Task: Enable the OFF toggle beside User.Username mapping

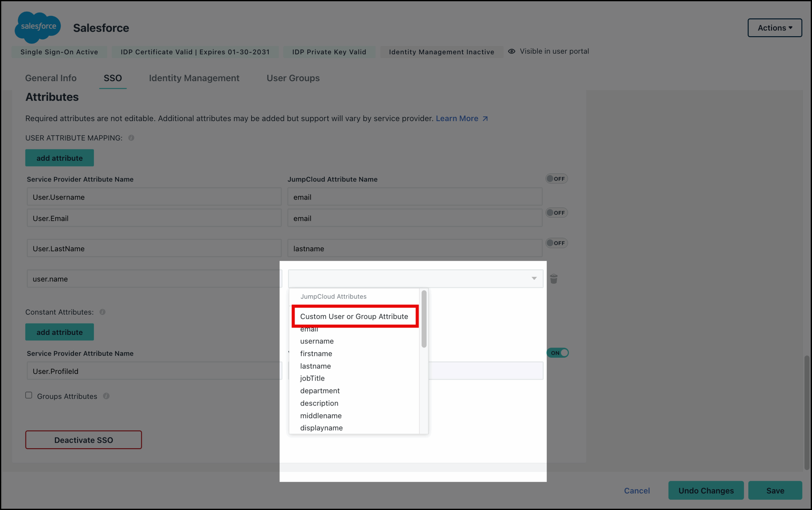Action: [556, 179]
